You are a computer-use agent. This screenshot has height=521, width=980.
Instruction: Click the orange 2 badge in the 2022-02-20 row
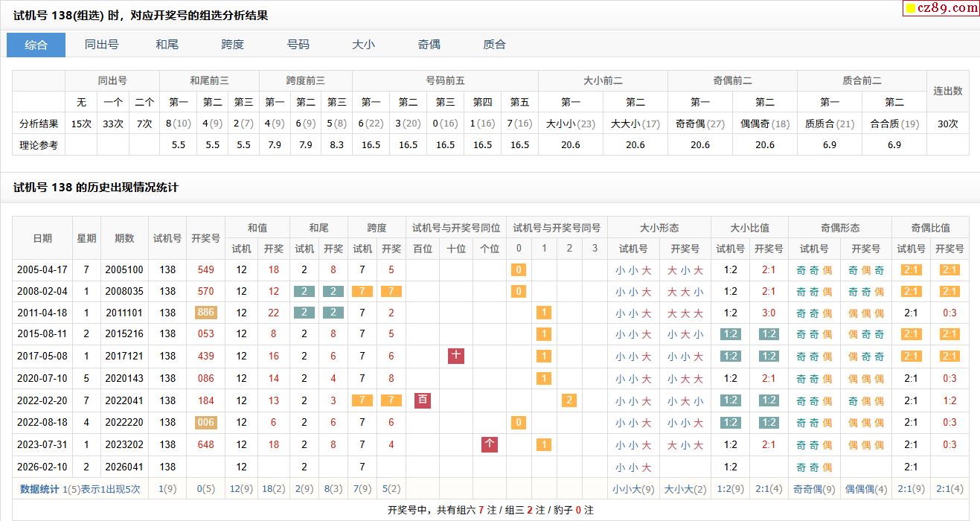coord(569,400)
